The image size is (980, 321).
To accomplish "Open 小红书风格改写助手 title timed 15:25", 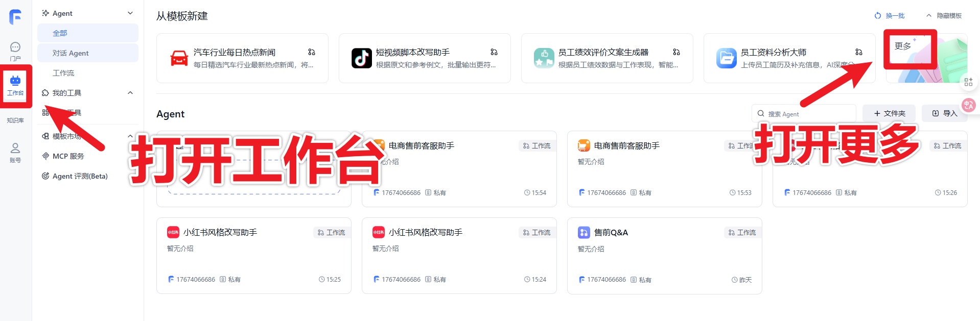I will coord(220,232).
